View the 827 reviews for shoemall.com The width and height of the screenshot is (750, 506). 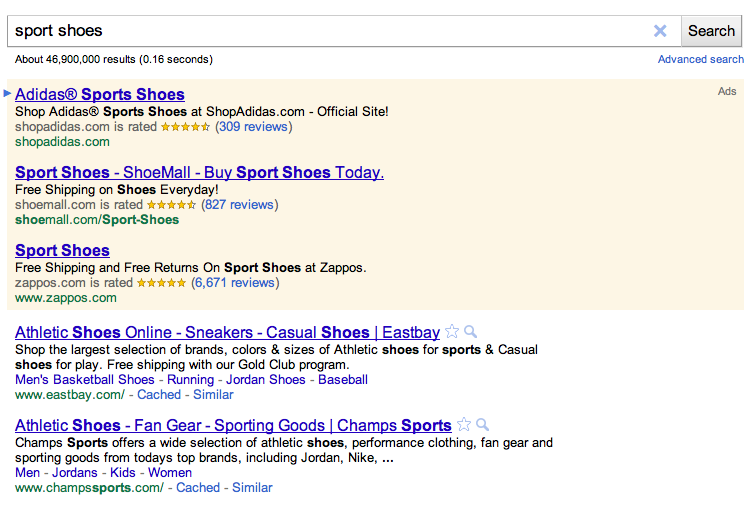pos(240,205)
